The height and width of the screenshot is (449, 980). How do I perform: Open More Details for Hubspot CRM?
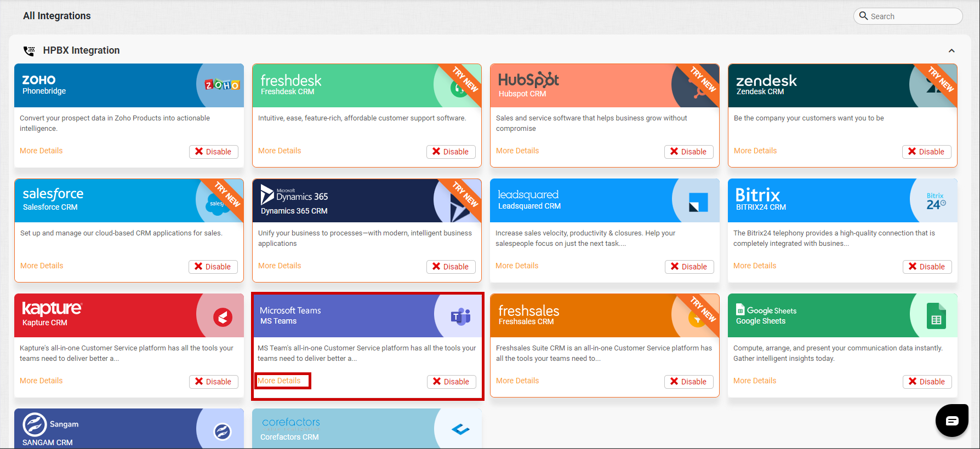pos(517,151)
